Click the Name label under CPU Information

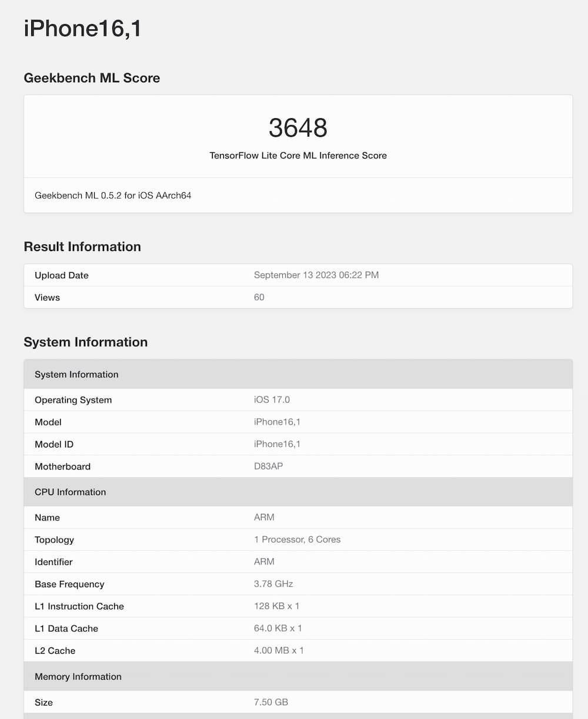(x=47, y=518)
